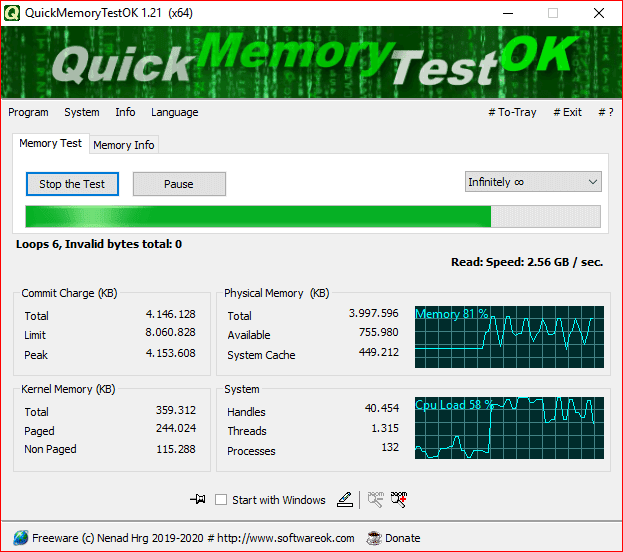Image resolution: width=623 pixels, height=552 pixels.
Task: Click Commit Charge Total value 4.146.128
Action: (170, 314)
